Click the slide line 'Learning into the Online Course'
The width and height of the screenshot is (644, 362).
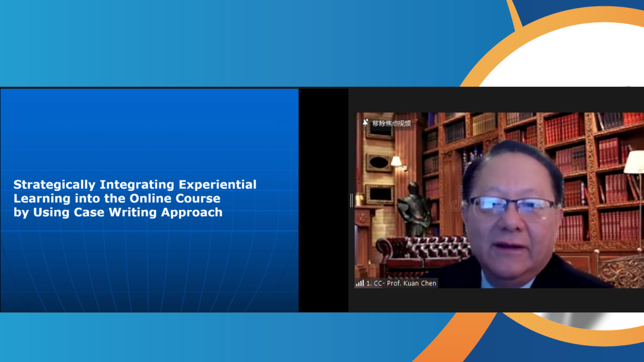coord(117,198)
